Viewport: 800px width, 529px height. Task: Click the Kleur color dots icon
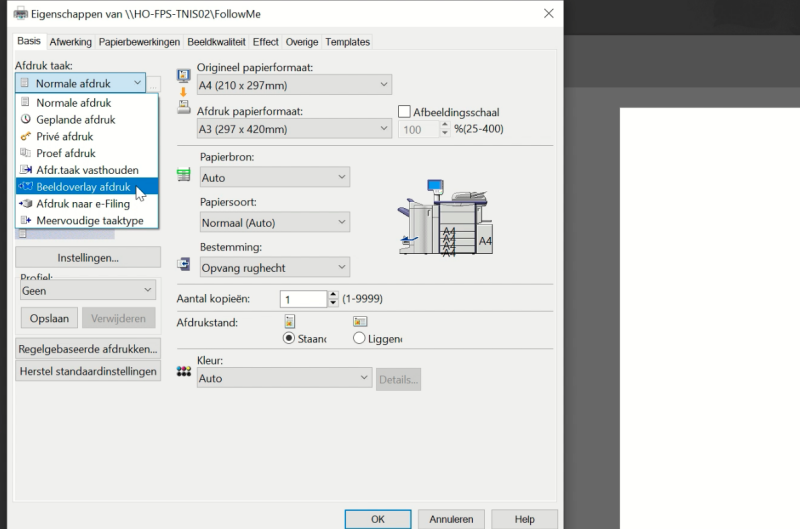point(184,371)
